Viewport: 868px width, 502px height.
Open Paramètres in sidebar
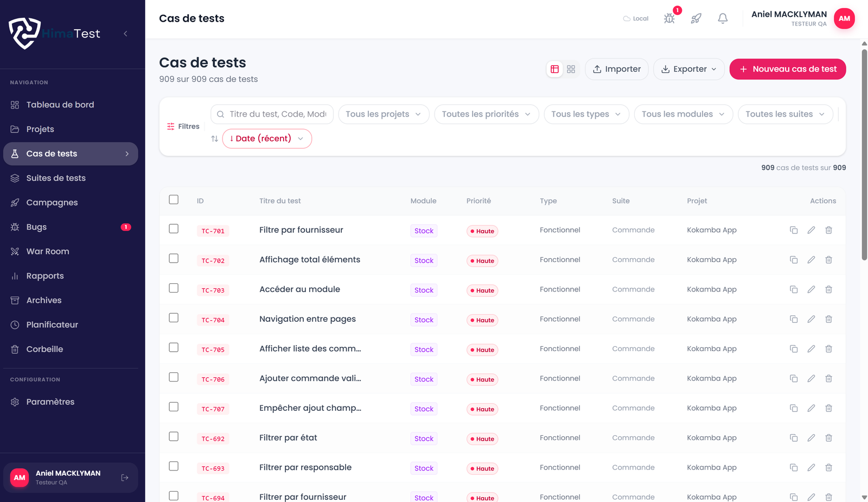(x=71, y=402)
